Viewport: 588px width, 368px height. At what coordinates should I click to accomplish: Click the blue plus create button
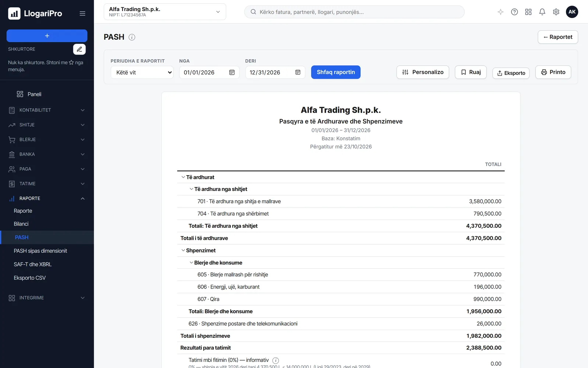(47, 36)
